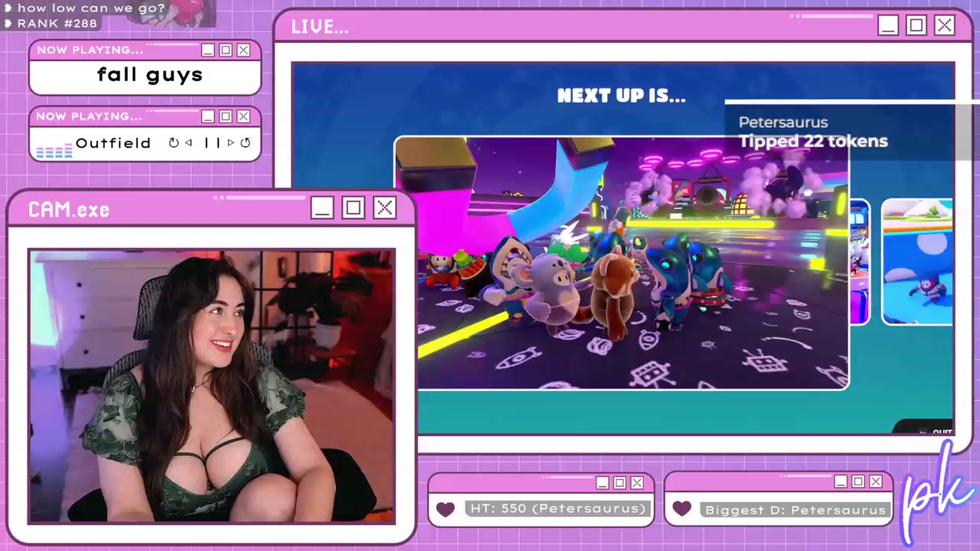Click the previous track arrow in Outfield player
This screenshot has height=551, width=980.
click(189, 143)
